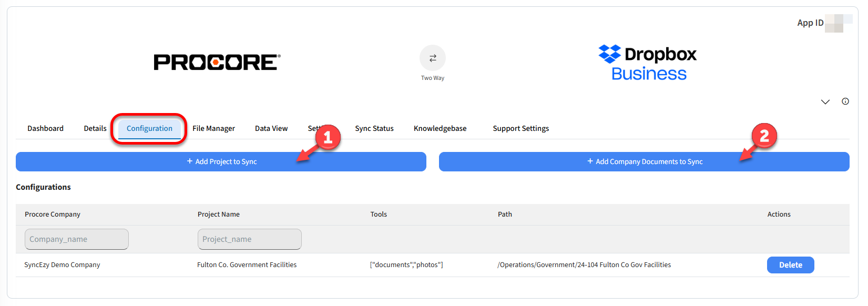The height and width of the screenshot is (306, 868).
Task: Click the Dropbox Business logo
Action: (648, 63)
